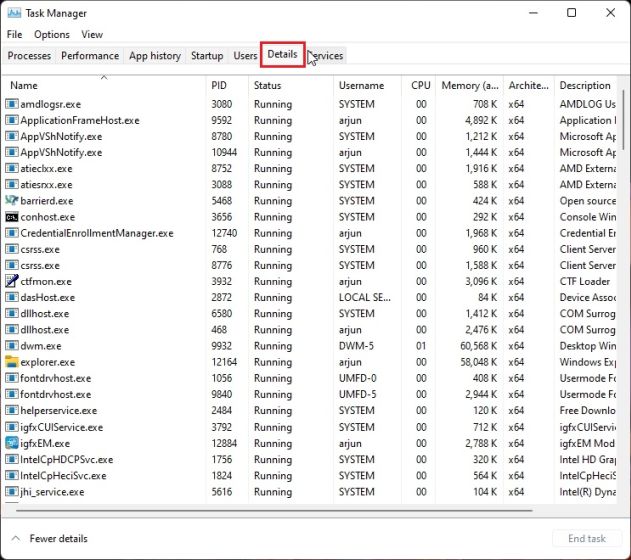Click the IntelCpHeciSvc.exe process icon

[x=12, y=476]
